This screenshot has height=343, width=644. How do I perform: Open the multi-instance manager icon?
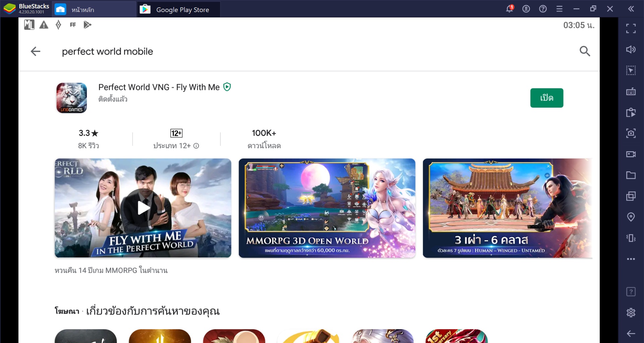pos(631,196)
